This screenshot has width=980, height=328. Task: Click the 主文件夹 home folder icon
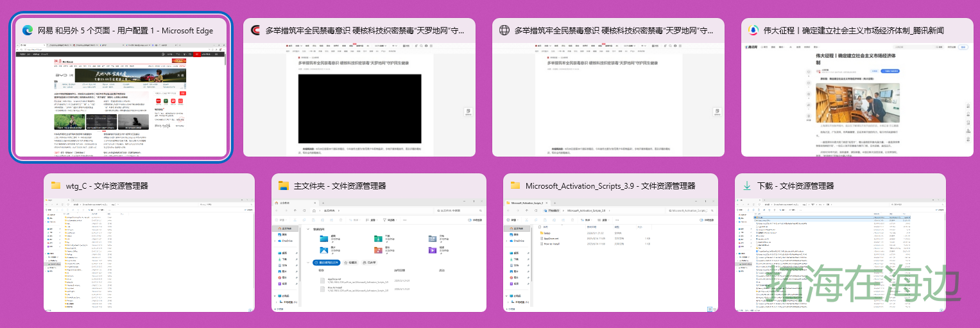(x=284, y=186)
